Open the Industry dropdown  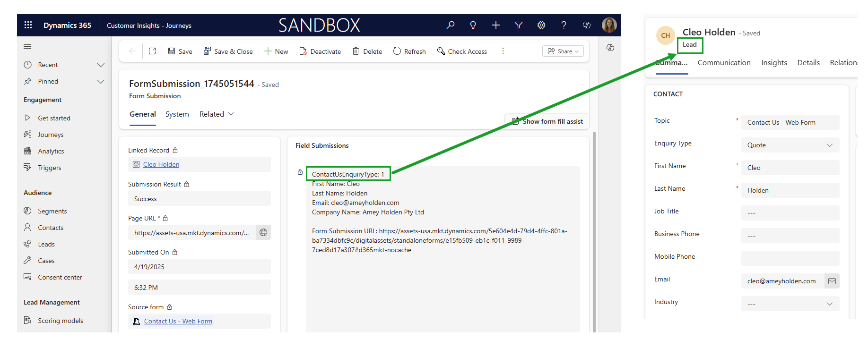coord(790,304)
